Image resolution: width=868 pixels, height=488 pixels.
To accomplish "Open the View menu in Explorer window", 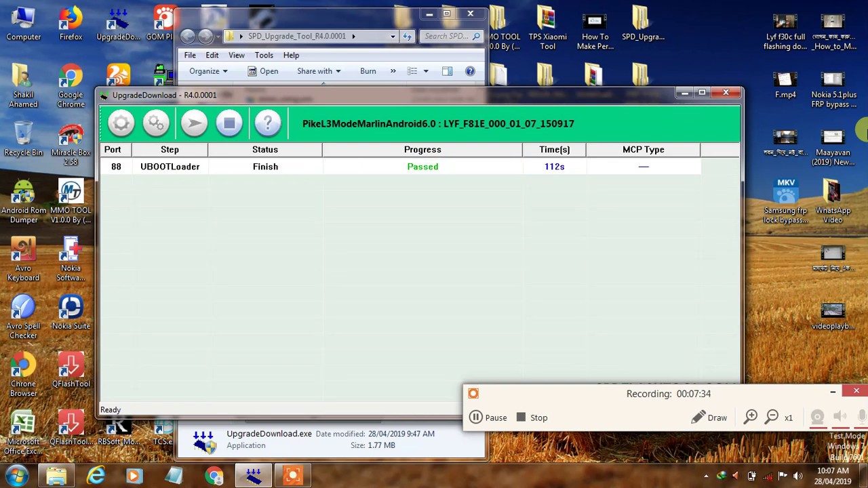I will click(x=237, y=56).
